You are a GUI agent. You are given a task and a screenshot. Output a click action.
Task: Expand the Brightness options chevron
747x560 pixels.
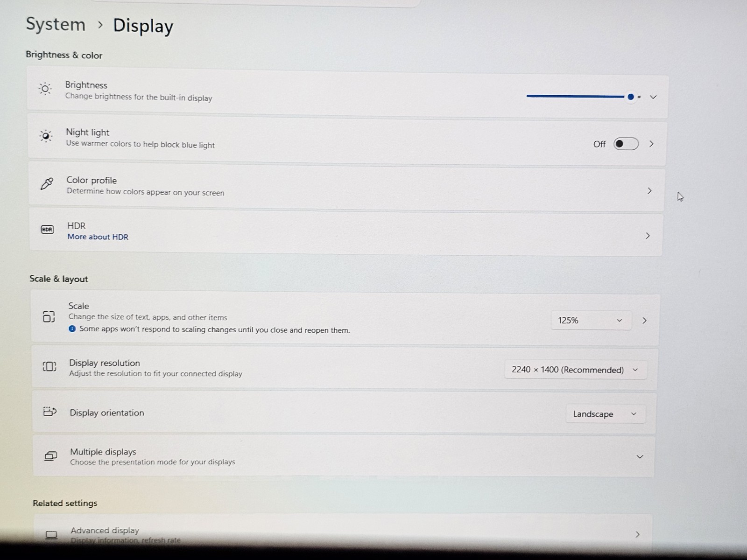(x=653, y=97)
